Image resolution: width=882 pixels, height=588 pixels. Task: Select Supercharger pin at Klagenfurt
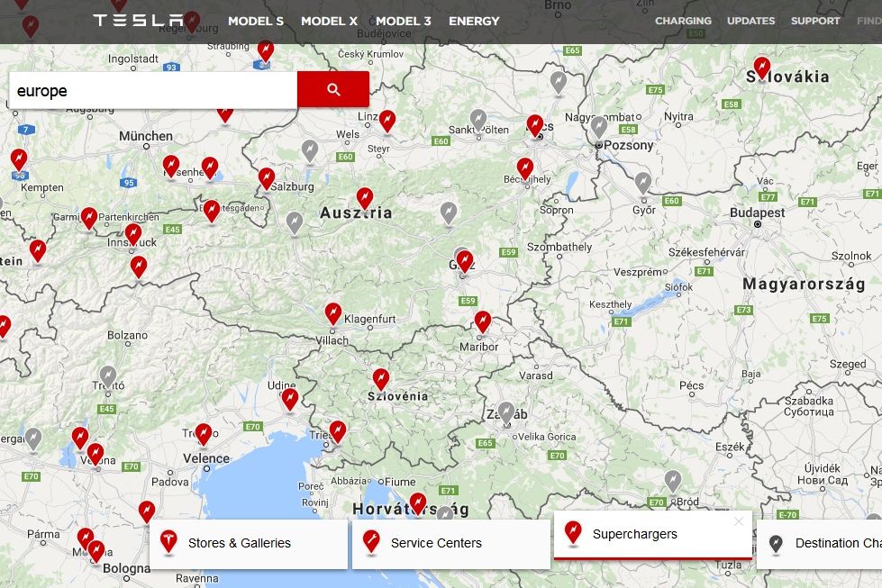click(x=333, y=312)
